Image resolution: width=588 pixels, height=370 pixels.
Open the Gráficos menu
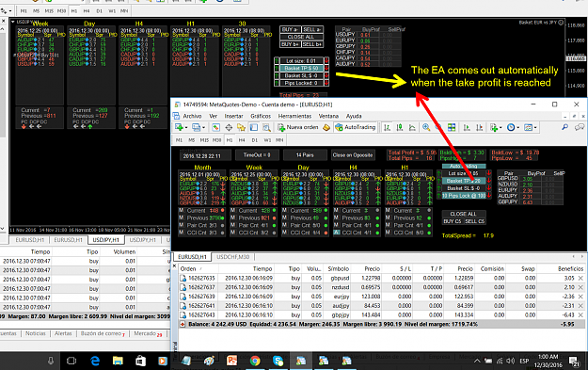click(x=261, y=117)
